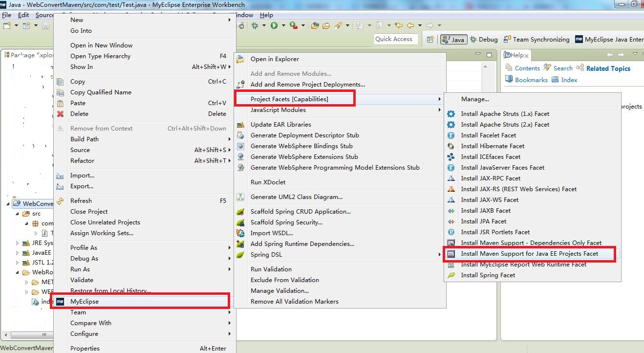Collapse the WebConvertMaven project tree node
This screenshot has width=644, height=353.
point(8,203)
